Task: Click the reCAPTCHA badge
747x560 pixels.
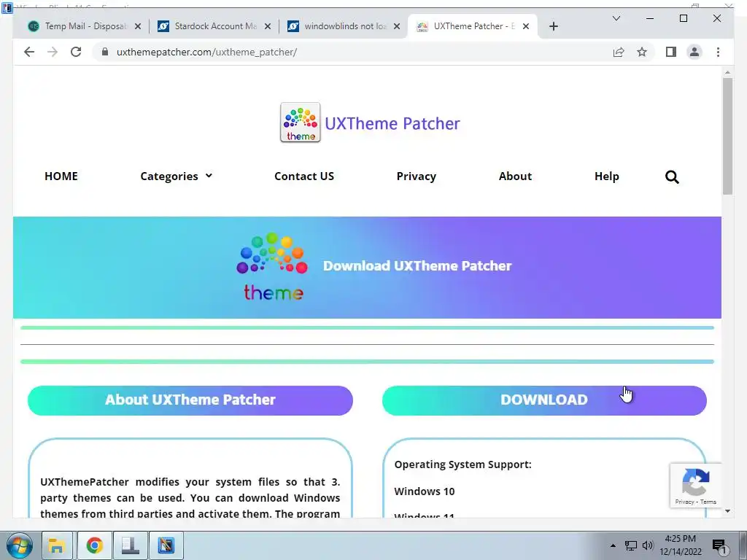Action: coord(695,485)
